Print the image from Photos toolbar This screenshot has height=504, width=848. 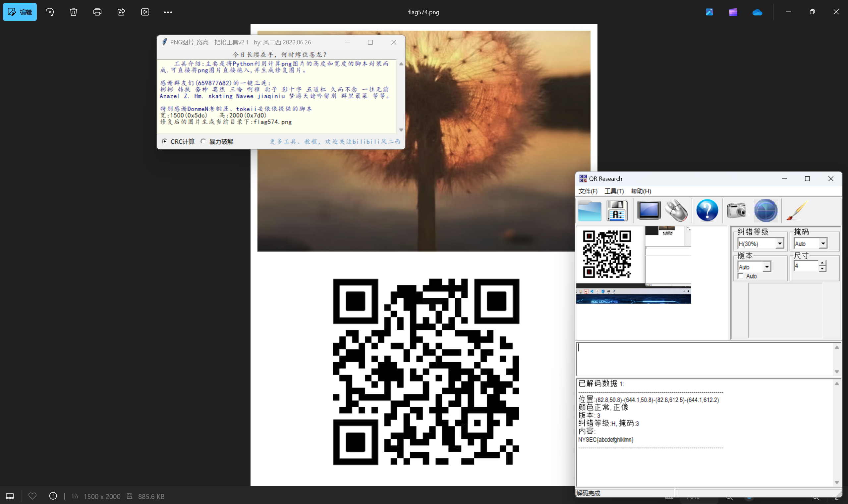coord(97,12)
